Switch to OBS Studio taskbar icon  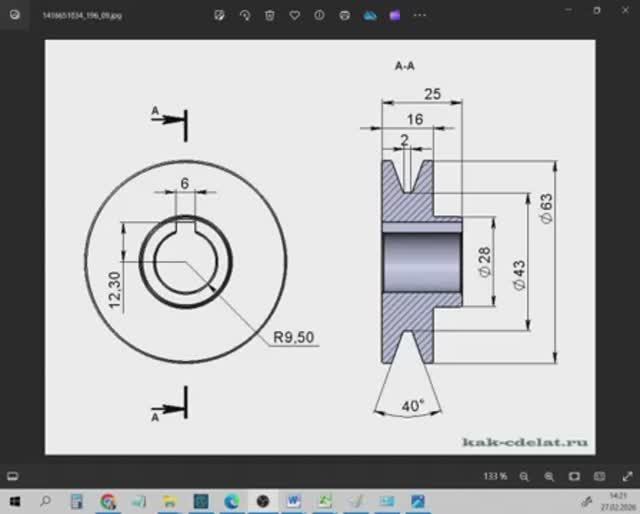pyautogui.click(x=263, y=501)
